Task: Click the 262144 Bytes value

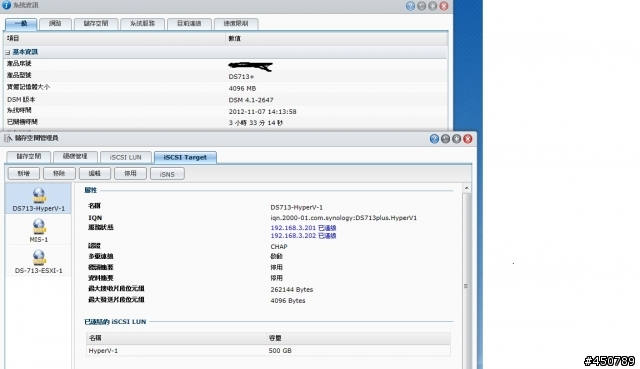Action: click(x=292, y=289)
